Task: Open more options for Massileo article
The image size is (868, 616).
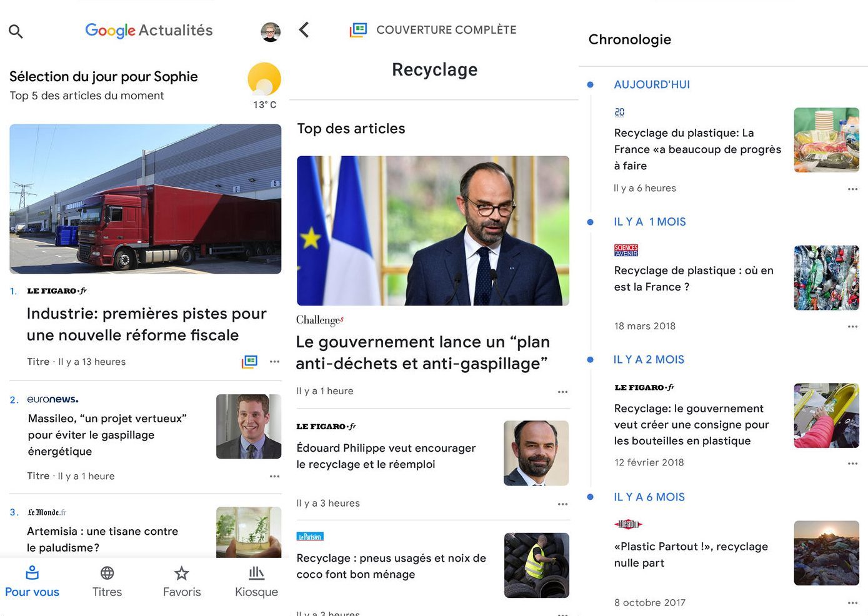Action: (274, 476)
